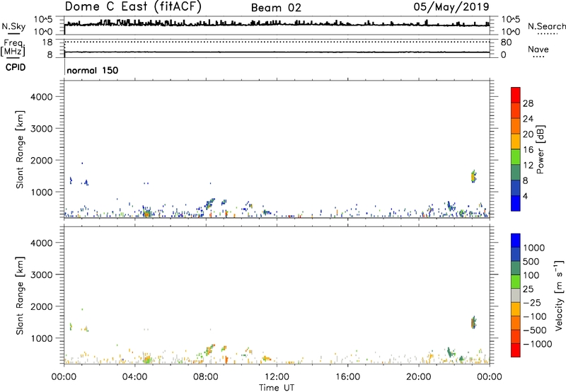Viewport: 566px width, 392px height.
Task: Click the '500' velocity colorbar value
Action: click(x=531, y=261)
